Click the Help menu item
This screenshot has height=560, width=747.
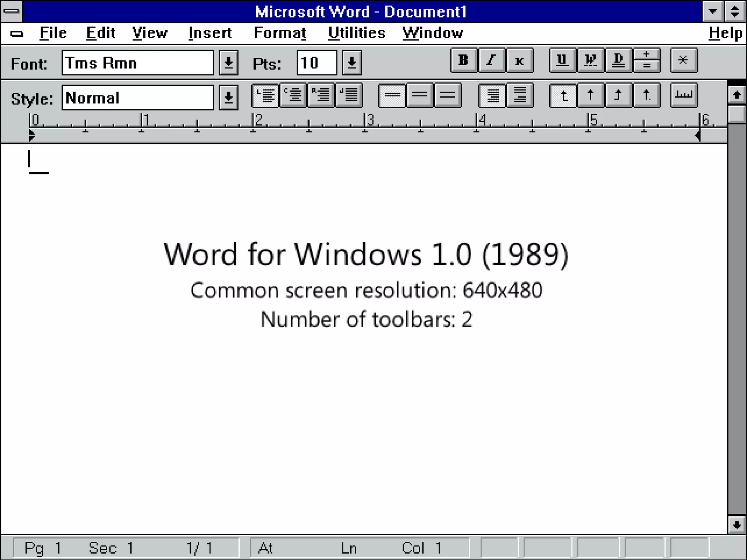coord(725,33)
